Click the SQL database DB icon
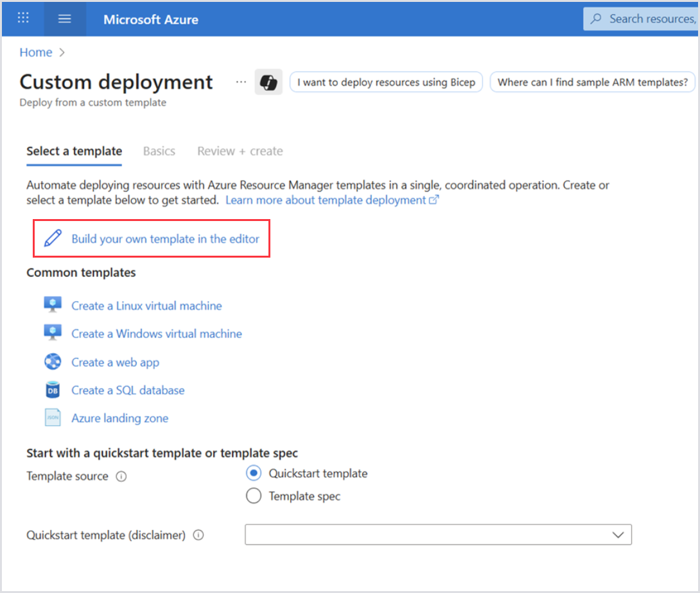 tap(53, 390)
